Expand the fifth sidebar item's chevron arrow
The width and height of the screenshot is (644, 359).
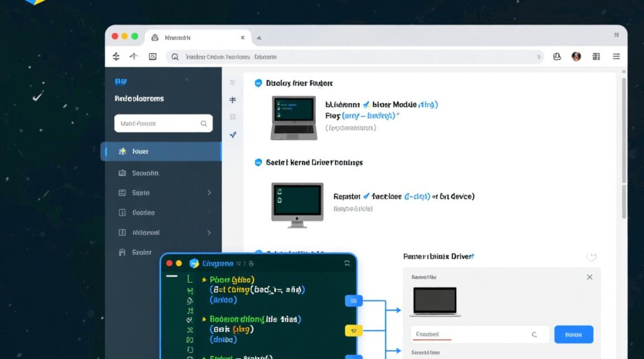pos(209,233)
